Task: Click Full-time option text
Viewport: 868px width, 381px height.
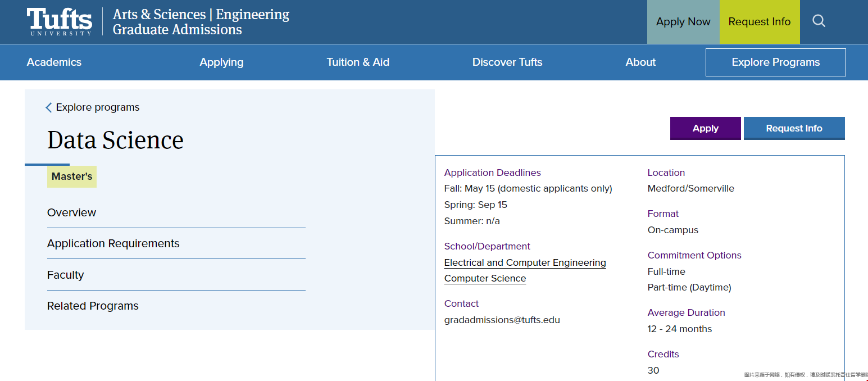Action: click(666, 271)
